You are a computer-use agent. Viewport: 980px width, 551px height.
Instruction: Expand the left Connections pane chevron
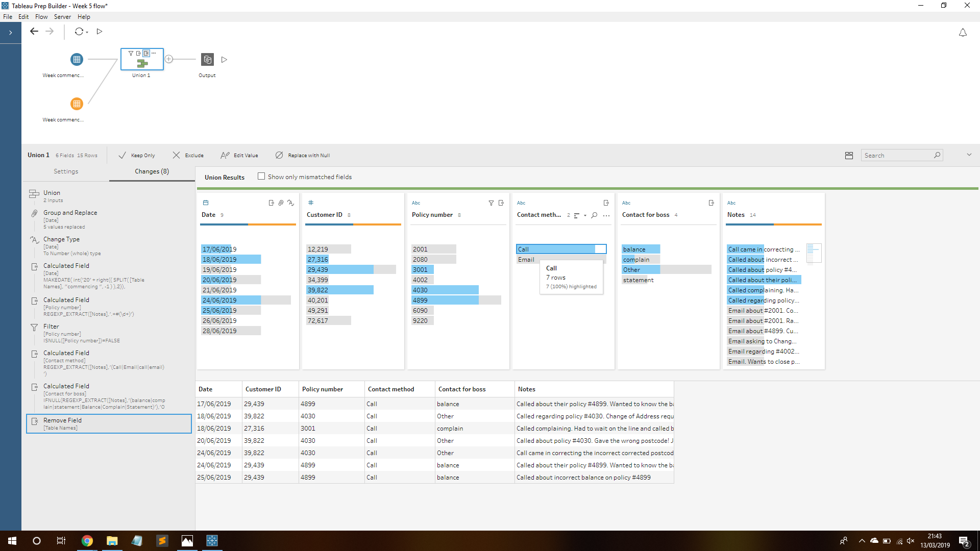tap(10, 33)
